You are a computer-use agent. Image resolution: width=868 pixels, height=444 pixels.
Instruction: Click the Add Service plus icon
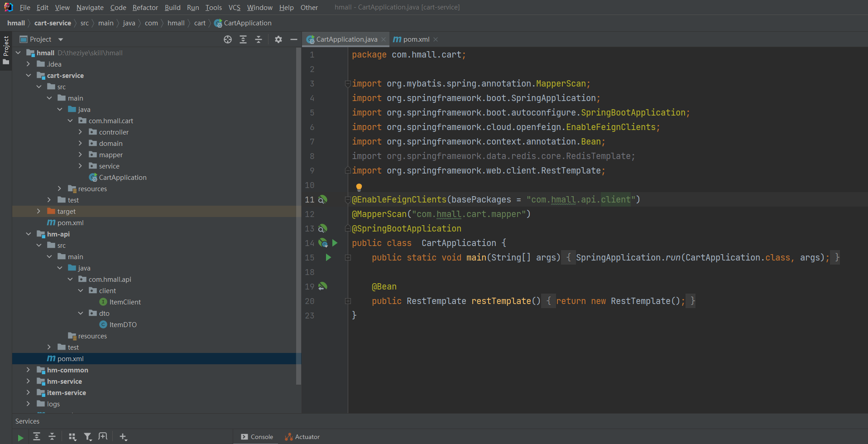(x=123, y=437)
